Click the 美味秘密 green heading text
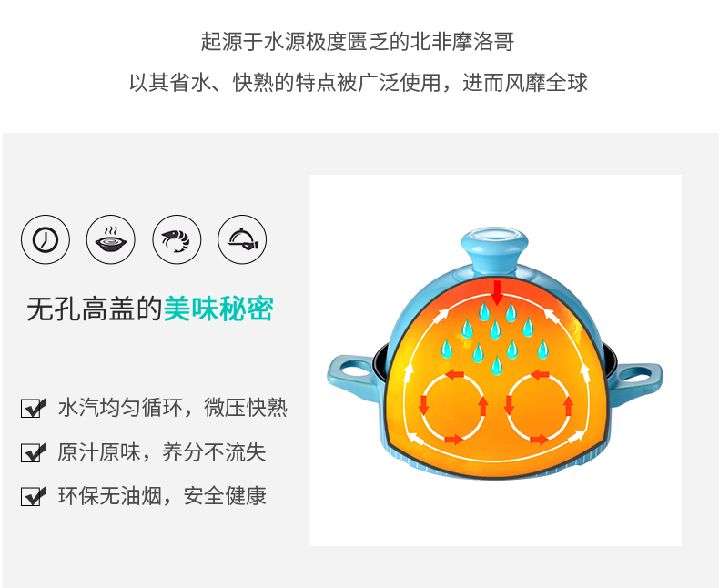Viewport: 719px width, 588px height. pos(218,309)
